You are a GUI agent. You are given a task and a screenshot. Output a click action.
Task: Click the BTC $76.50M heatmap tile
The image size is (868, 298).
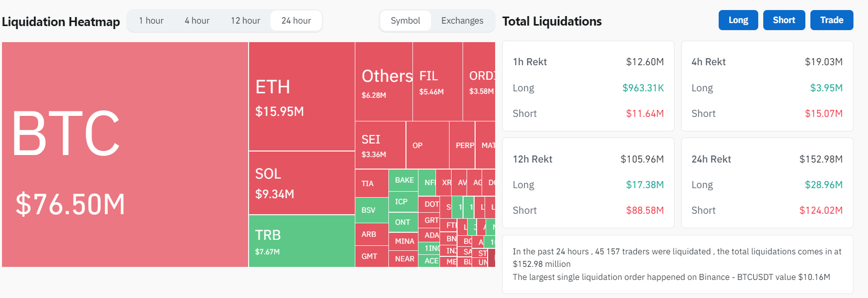click(x=125, y=154)
